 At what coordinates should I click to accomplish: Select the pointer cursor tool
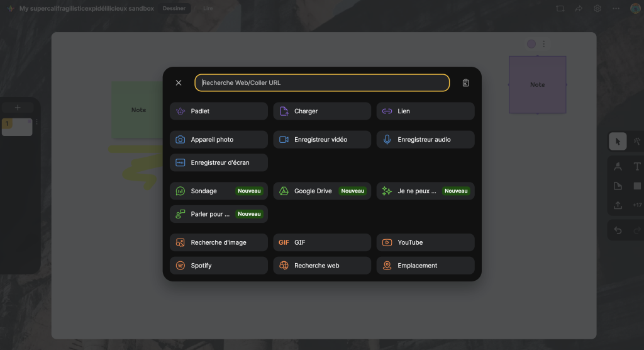point(618,142)
